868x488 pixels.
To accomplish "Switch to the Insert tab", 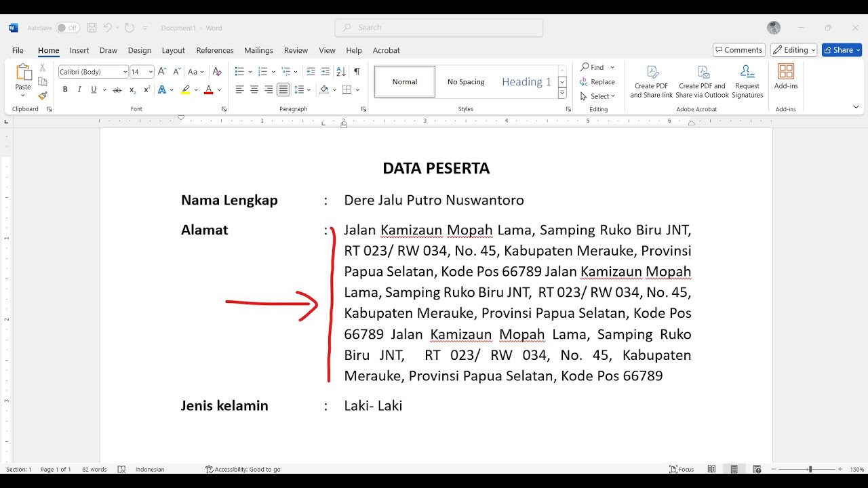I will 79,50.
